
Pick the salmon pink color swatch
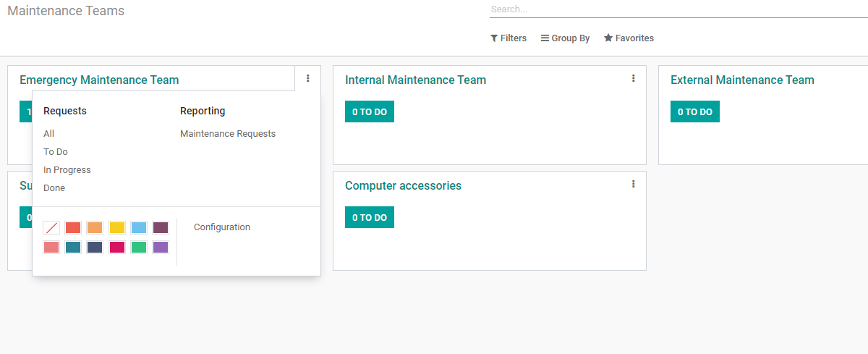point(51,247)
